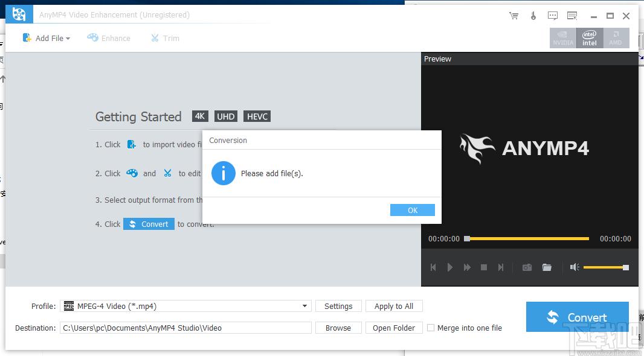Open the minimal mode menu icon in title bar
The image size is (644, 356).
572,16
